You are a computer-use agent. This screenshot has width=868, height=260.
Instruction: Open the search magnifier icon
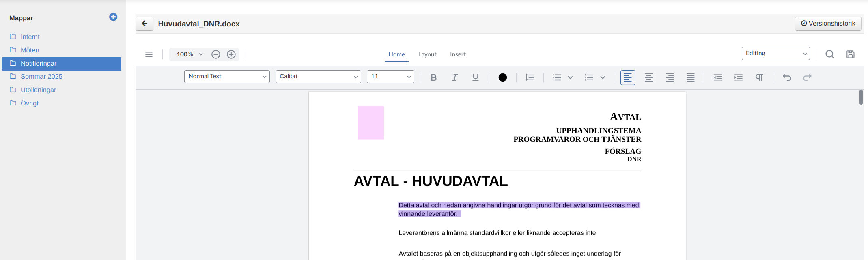(830, 54)
